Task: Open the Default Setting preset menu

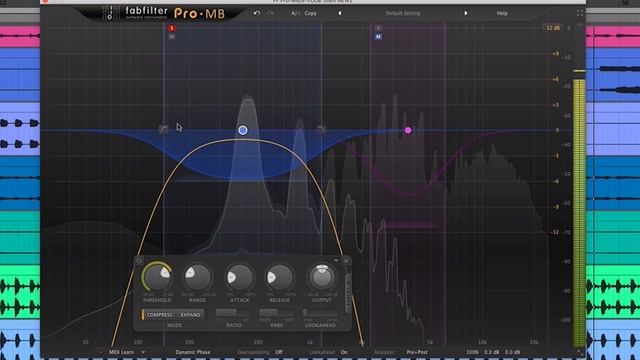Action: point(403,13)
